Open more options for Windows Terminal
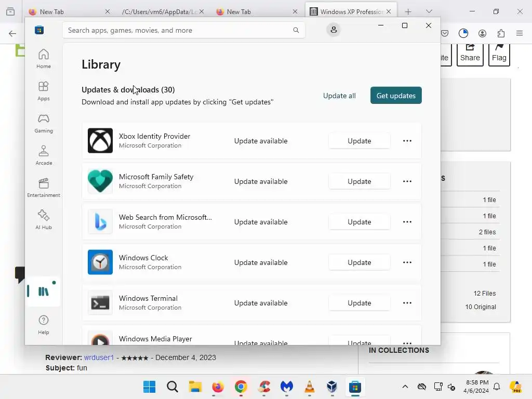532x399 pixels. coord(407,303)
